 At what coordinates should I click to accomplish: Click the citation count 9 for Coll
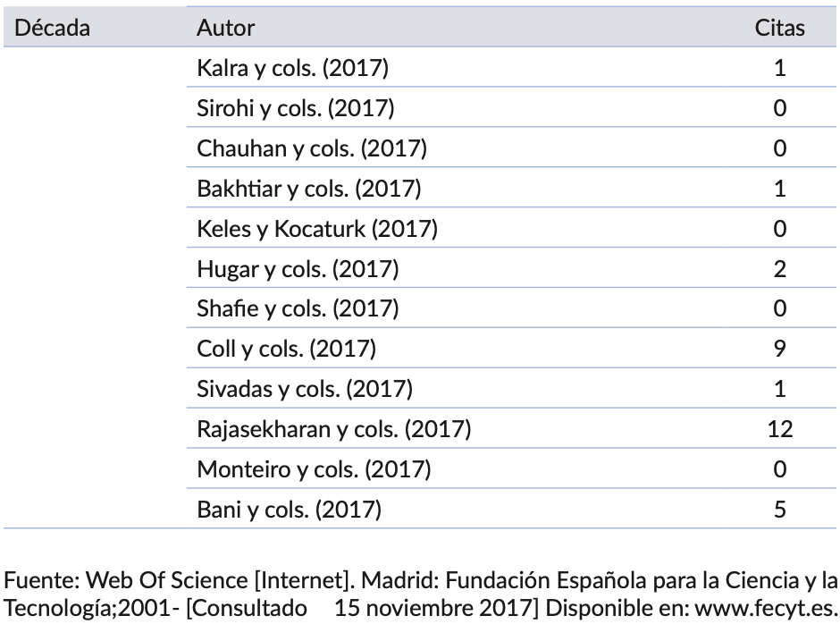click(779, 350)
